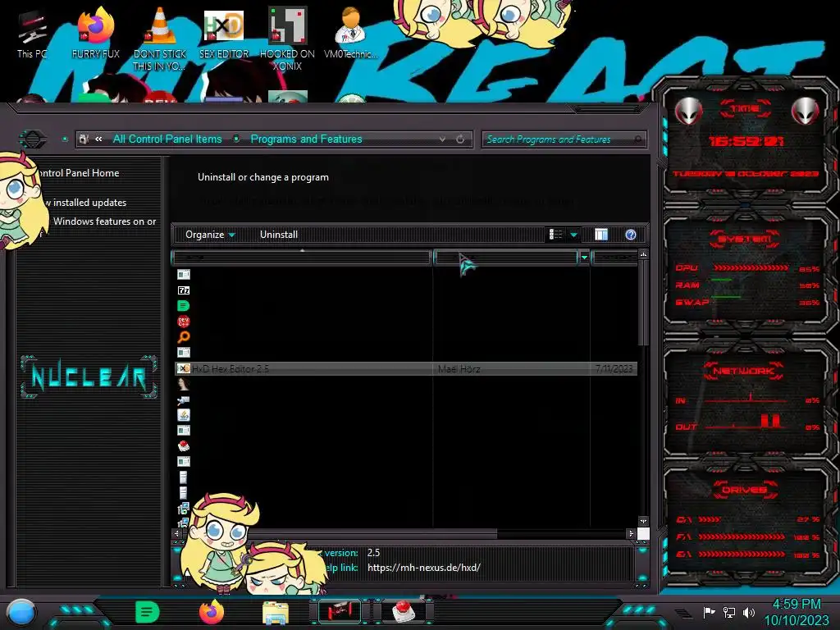This screenshot has width=840, height=630.
Task: Expand breadcrumb chevron before All Control Panel Items
Action: (98, 139)
